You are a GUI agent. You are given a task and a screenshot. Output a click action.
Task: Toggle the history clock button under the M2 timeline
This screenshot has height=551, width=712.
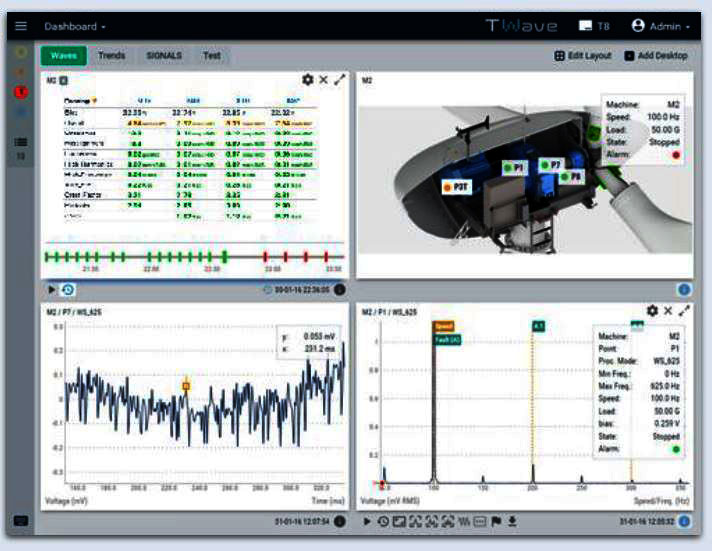coord(67,290)
